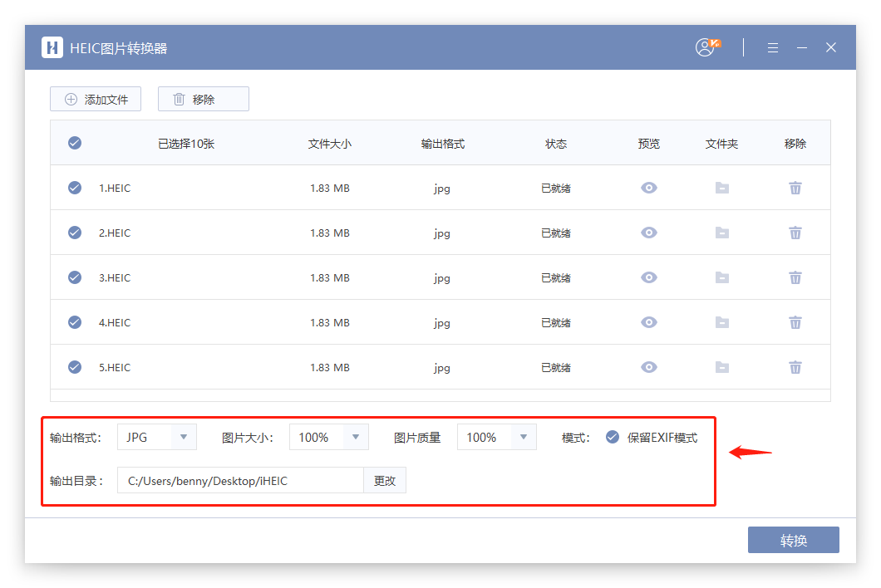Select the 3.HEIC file name

(115, 278)
